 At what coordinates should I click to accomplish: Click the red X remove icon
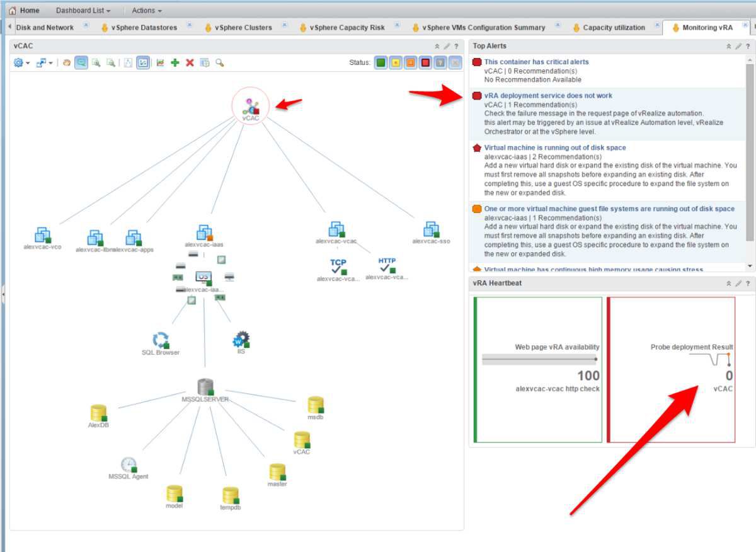pyautogui.click(x=190, y=62)
